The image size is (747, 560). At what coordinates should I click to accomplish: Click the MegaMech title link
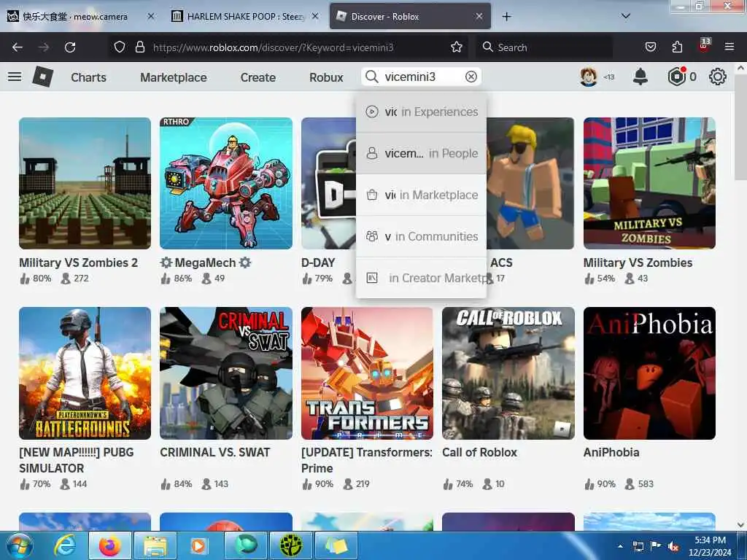coord(205,262)
